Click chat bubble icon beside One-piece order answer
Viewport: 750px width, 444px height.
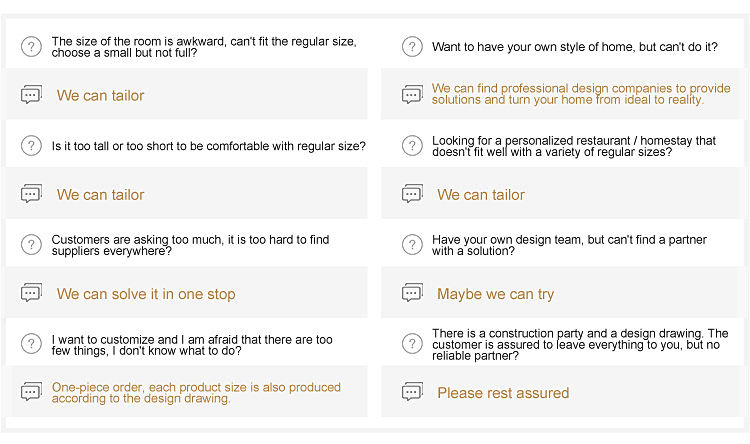click(31, 392)
